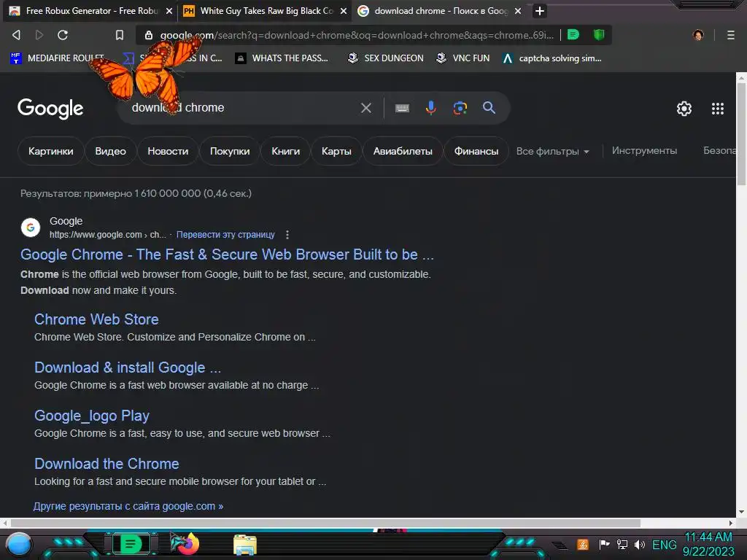Filter results by Финансы
This screenshot has height=560, width=747.
tap(476, 151)
